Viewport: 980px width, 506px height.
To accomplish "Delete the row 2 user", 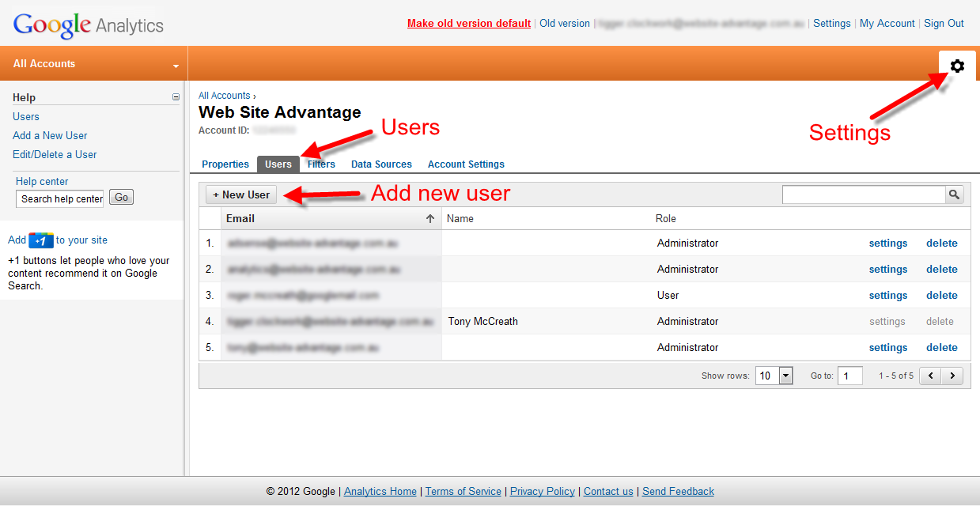I will [x=942, y=270].
